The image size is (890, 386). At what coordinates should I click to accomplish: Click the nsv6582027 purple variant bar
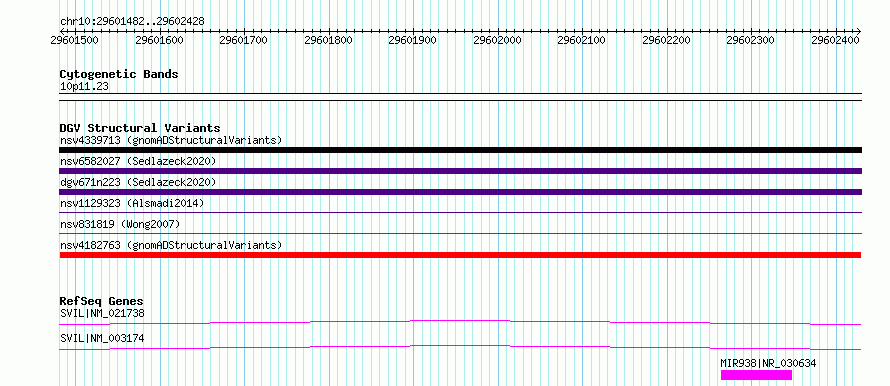click(x=460, y=171)
